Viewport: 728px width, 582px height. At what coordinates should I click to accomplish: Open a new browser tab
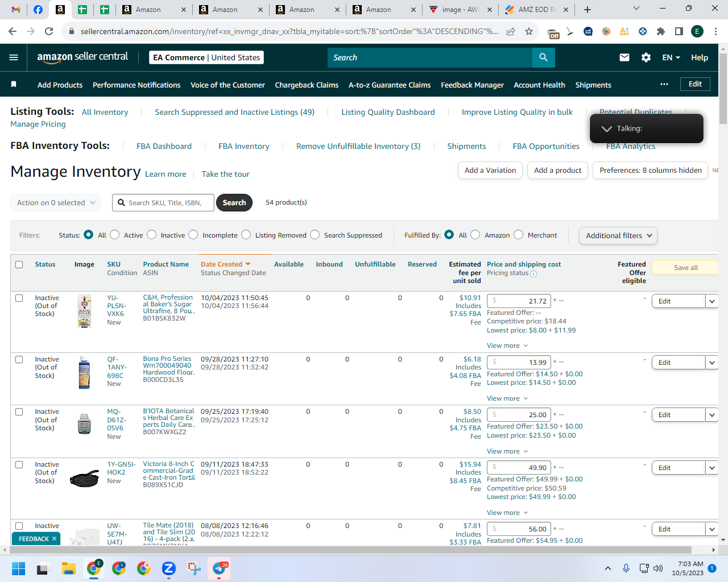(588, 10)
